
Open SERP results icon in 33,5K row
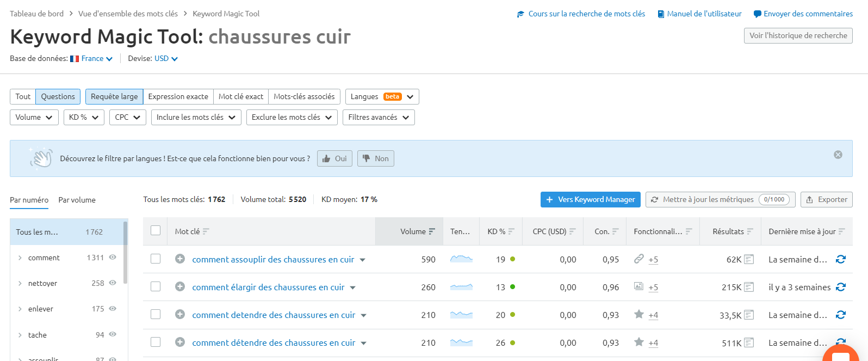pyautogui.click(x=749, y=315)
